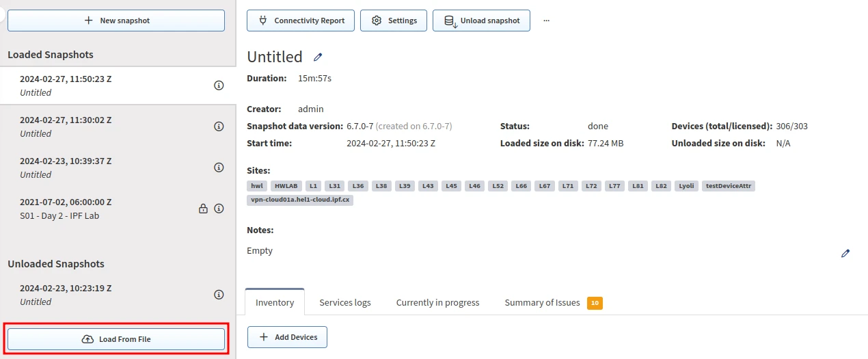
Task: Edit the Untitled snapshot name pencil icon
Action: pyautogui.click(x=318, y=57)
